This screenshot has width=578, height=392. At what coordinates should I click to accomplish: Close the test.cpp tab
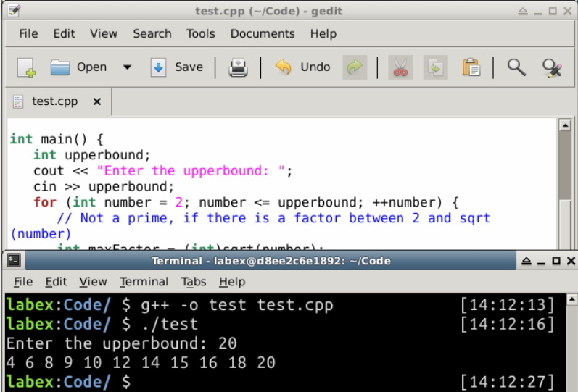(x=97, y=101)
